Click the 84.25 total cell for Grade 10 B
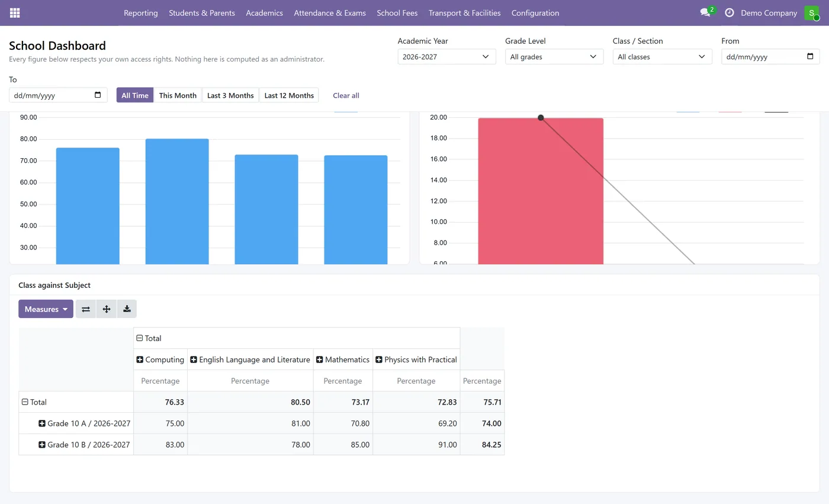The image size is (829, 504). (x=482, y=445)
